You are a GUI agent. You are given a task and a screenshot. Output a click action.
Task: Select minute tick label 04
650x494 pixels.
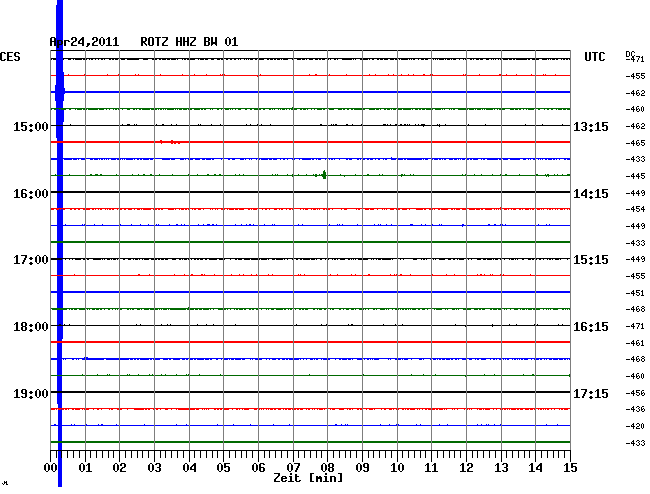click(189, 468)
